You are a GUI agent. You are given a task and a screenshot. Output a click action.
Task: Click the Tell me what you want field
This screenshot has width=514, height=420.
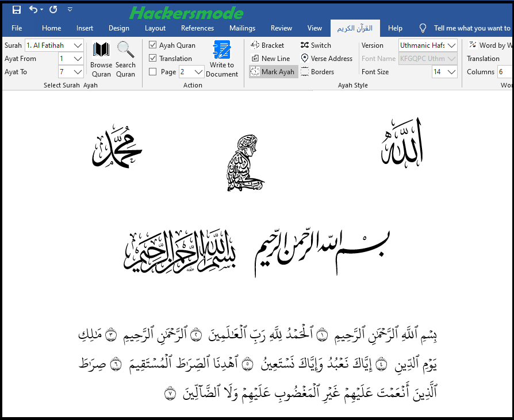(x=472, y=28)
